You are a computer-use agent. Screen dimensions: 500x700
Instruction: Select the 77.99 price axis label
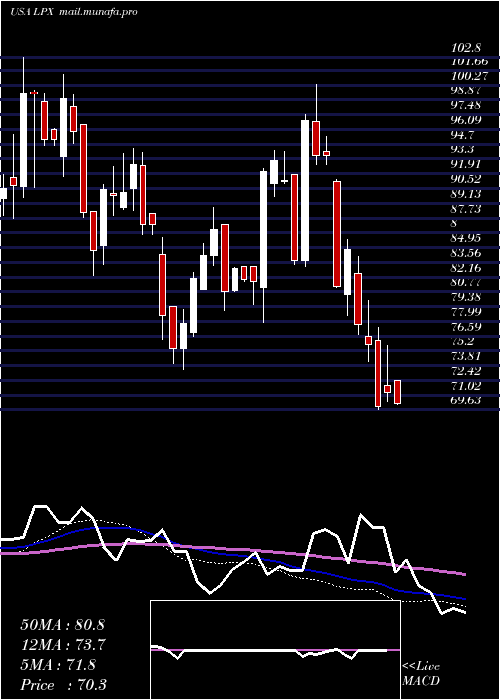[x=467, y=312]
